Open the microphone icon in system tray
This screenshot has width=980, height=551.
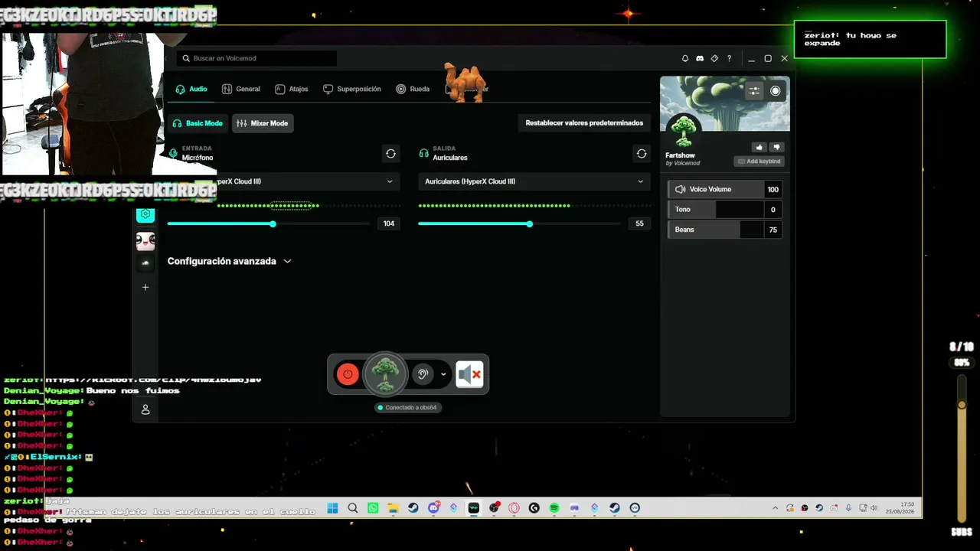point(848,508)
